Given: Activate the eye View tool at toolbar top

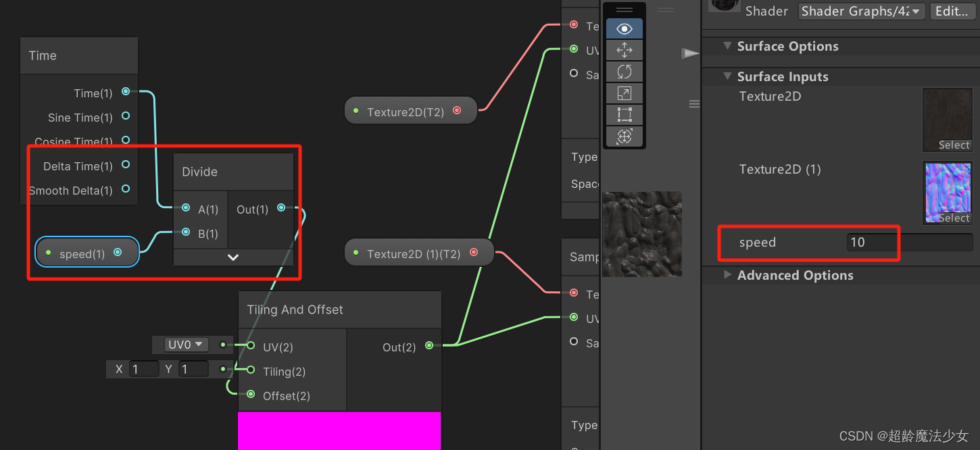Looking at the screenshot, I should (x=623, y=28).
